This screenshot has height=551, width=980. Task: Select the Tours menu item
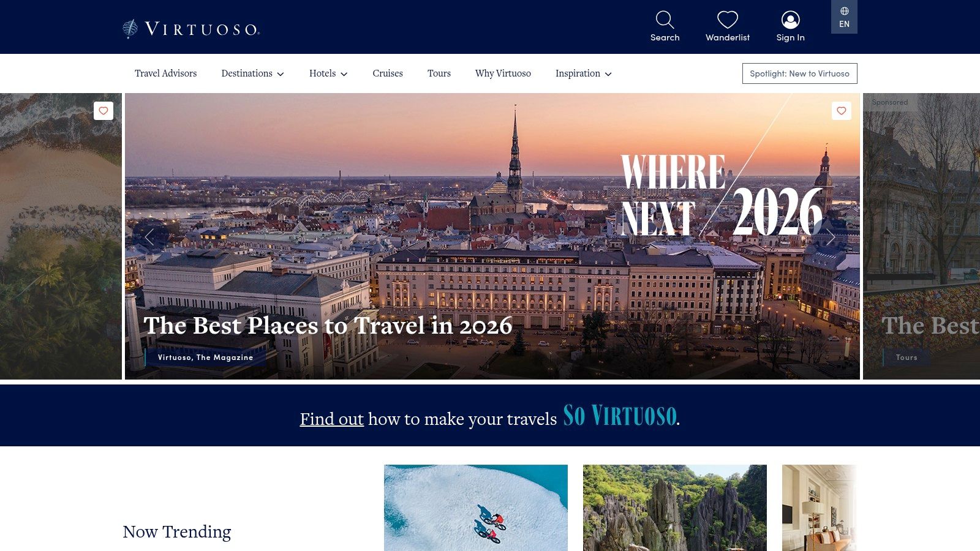[439, 73]
